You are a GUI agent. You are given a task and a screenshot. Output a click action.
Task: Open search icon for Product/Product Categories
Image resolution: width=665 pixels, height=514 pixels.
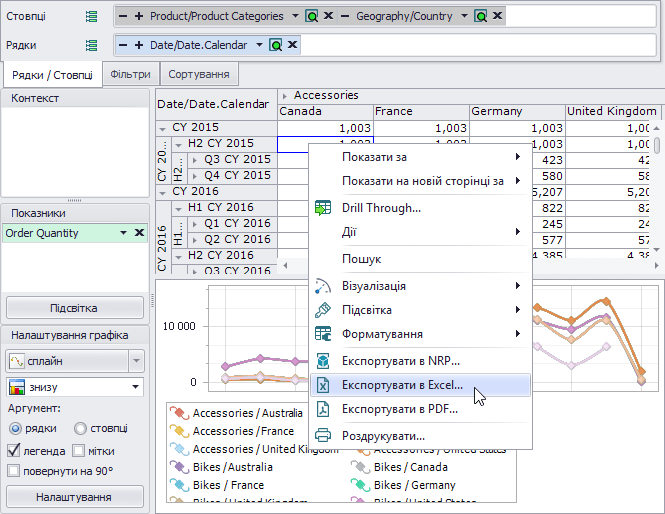pyautogui.click(x=312, y=17)
